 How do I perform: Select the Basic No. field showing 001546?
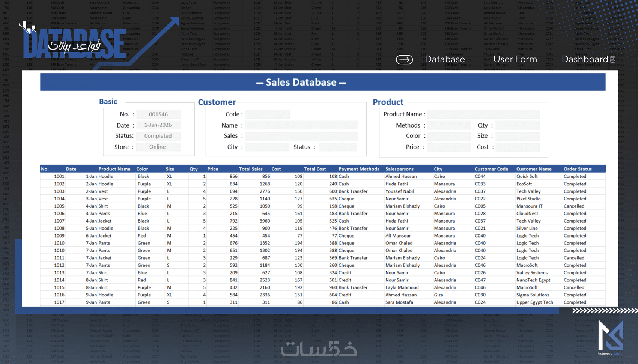click(x=158, y=114)
